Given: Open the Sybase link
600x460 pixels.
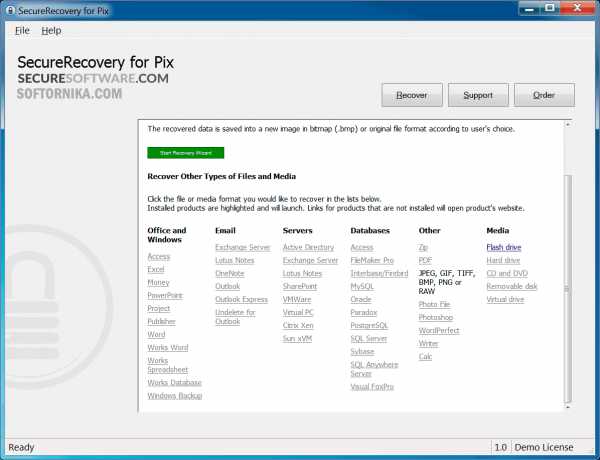Looking at the screenshot, I should pos(362,351).
